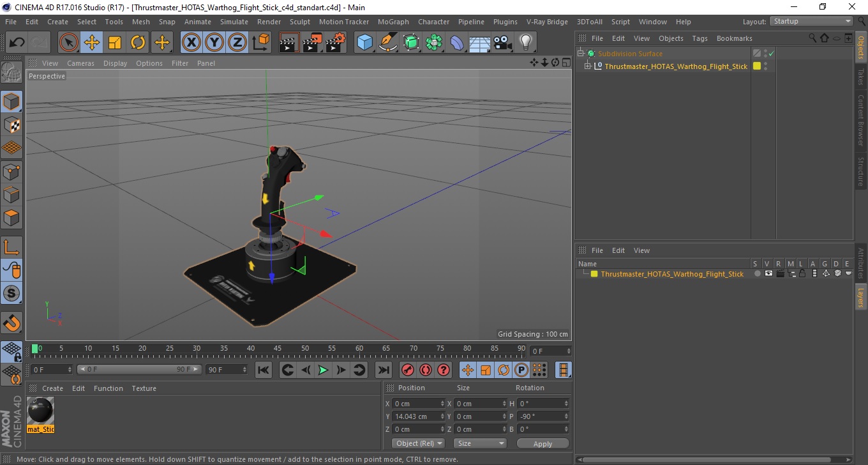868x465 pixels.
Task: Select the Live Selection tool
Action: point(69,43)
